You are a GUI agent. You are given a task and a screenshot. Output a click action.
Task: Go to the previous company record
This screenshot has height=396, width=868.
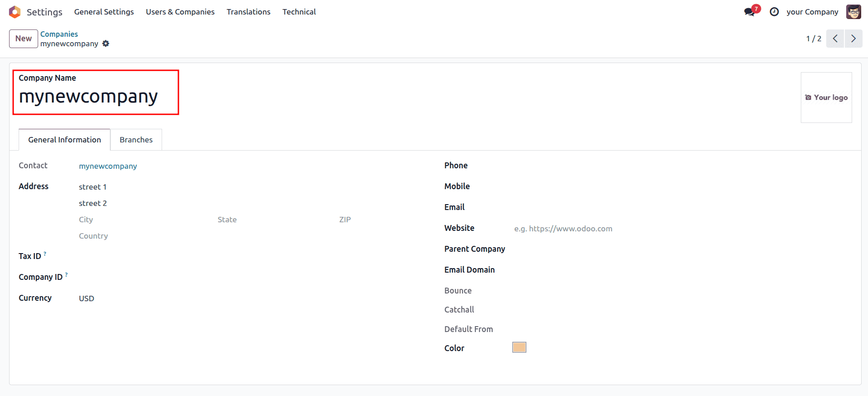point(835,39)
